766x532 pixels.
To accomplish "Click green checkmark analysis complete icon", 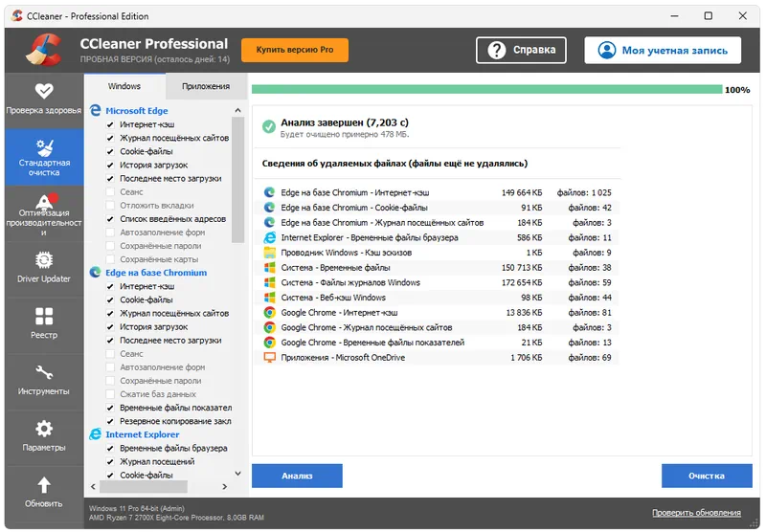I will click(269, 126).
